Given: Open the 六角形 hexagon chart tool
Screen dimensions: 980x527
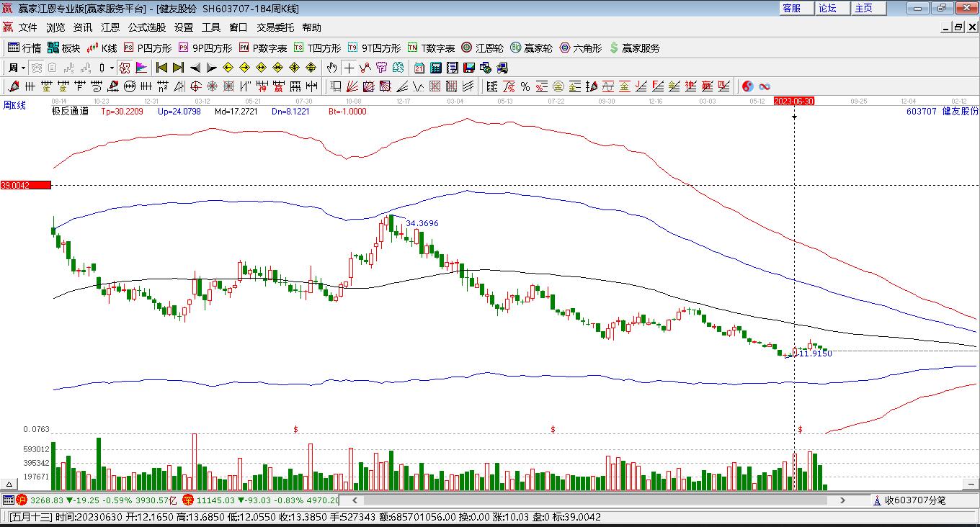Looking at the screenshot, I should [580, 48].
